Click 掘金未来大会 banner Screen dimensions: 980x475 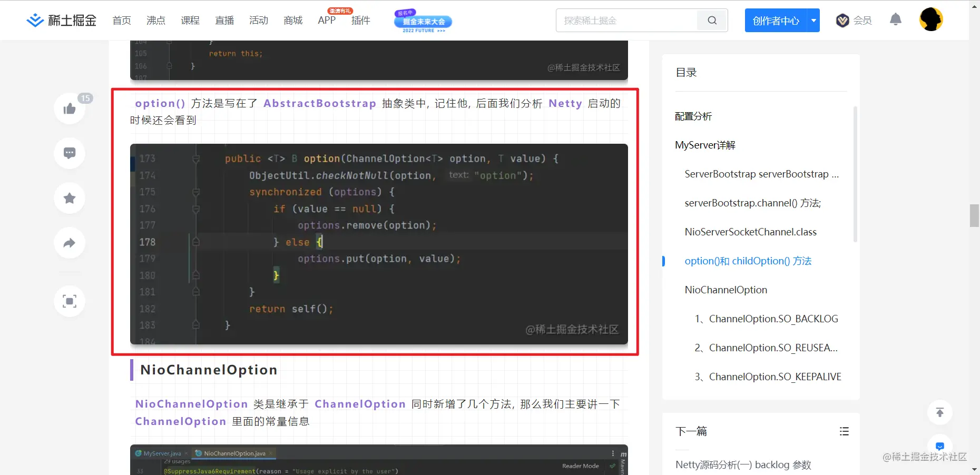coord(423,22)
